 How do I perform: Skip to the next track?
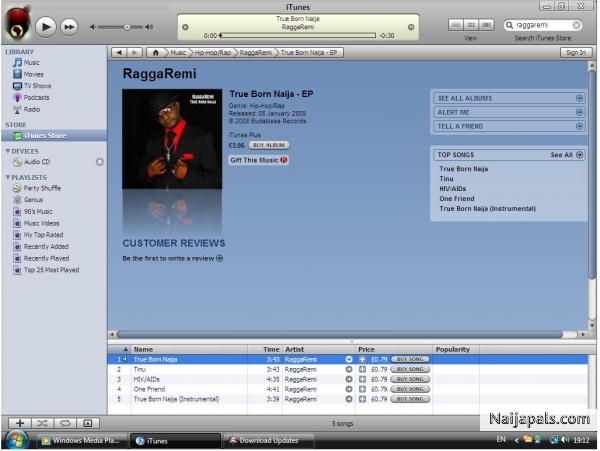(x=69, y=27)
